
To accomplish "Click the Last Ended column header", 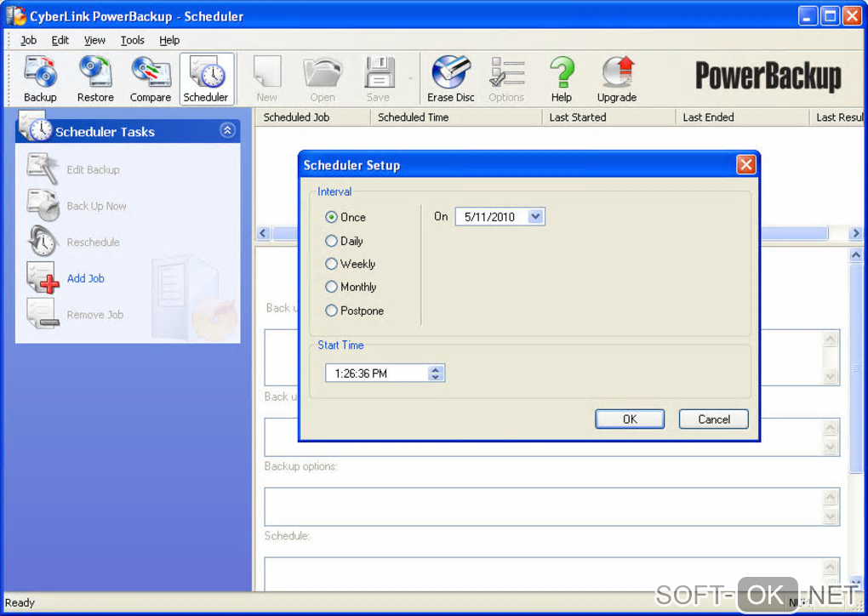I will click(x=742, y=117).
